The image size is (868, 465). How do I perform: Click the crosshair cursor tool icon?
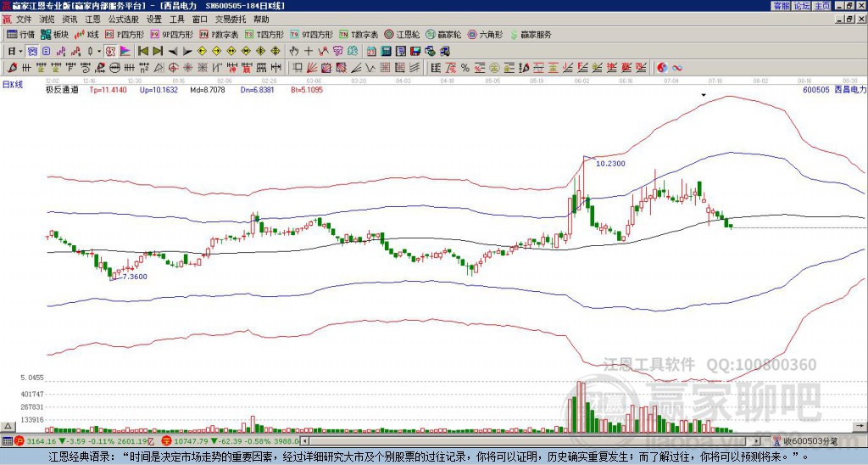[x=309, y=52]
